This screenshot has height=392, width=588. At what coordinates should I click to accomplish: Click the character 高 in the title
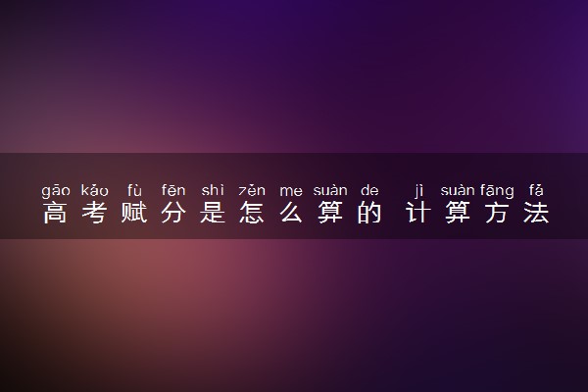[56, 213]
